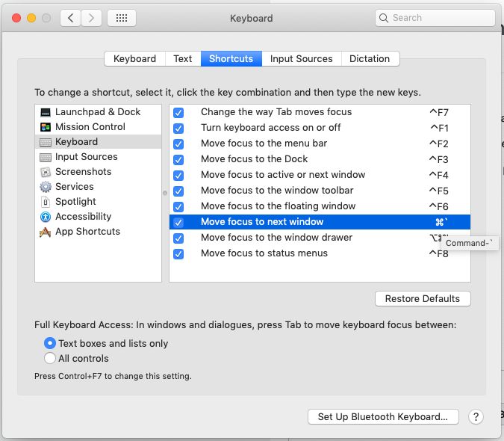Switch to the Input Sources tab
504x441 pixels.
pos(301,58)
